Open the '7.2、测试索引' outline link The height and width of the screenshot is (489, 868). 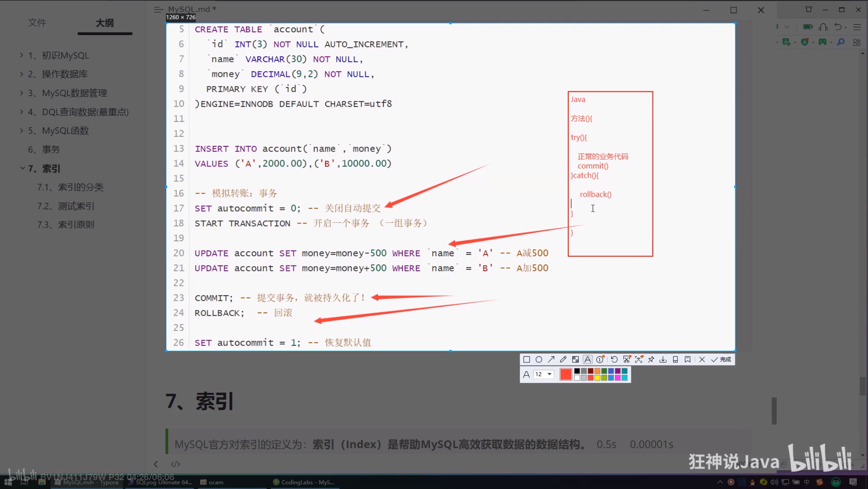tap(66, 206)
